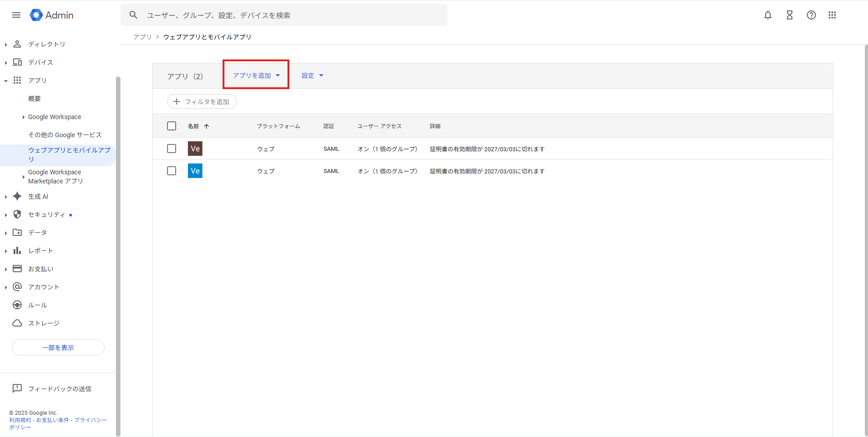
Task: Open お支払い条件 link in footer
Action: coord(53,420)
